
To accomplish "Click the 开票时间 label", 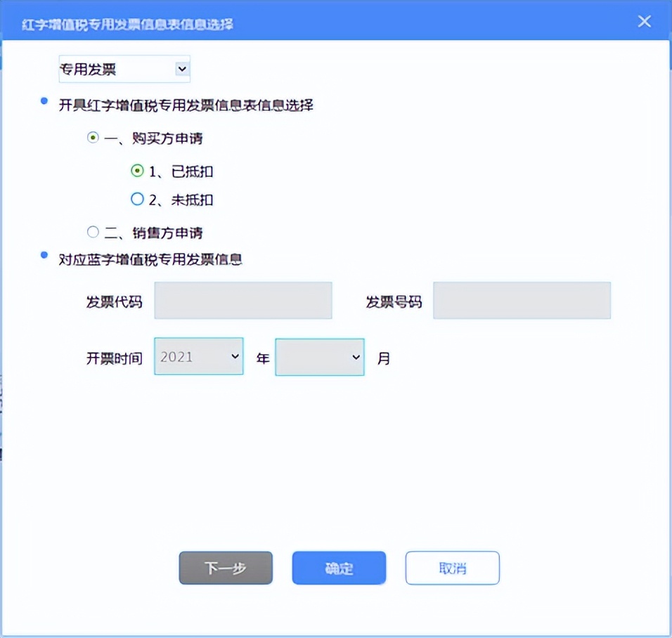I will [x=115, y=358].
